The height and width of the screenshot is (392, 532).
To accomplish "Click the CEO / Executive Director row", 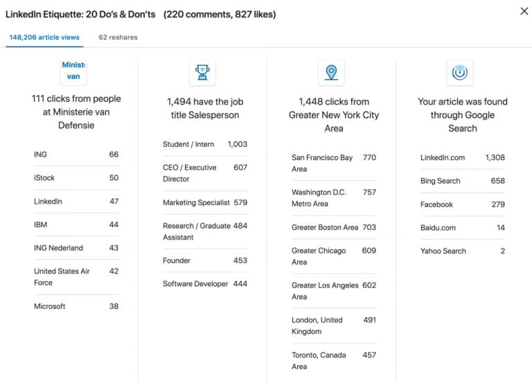I will (x=204, y=173).
